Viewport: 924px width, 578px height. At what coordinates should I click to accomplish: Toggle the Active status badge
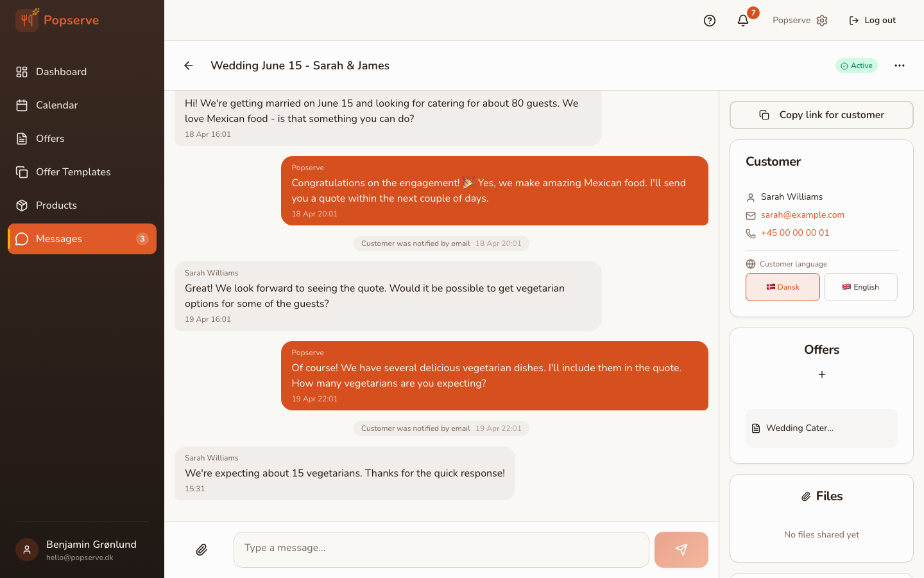[x=857, y=66]
